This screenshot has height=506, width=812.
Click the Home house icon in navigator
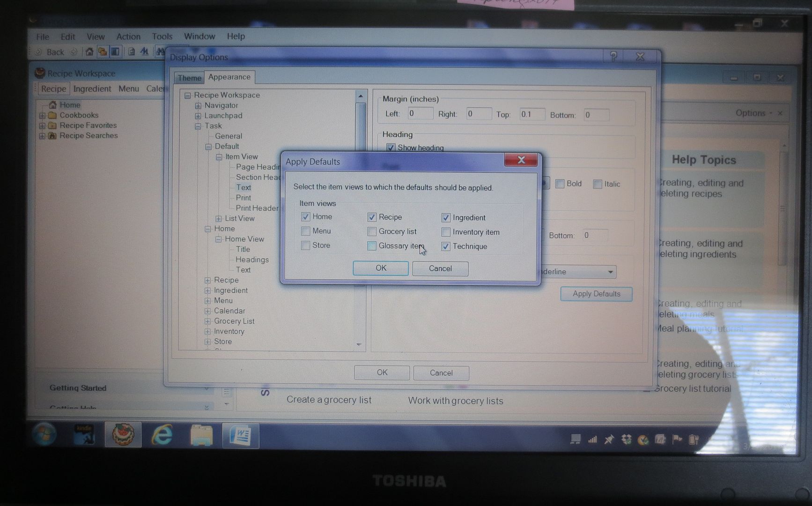point(52,104)
